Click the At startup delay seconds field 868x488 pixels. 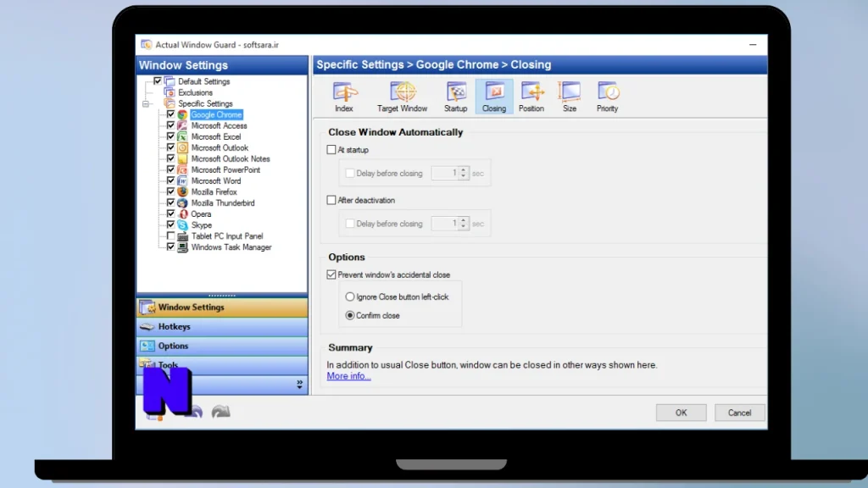446,173
